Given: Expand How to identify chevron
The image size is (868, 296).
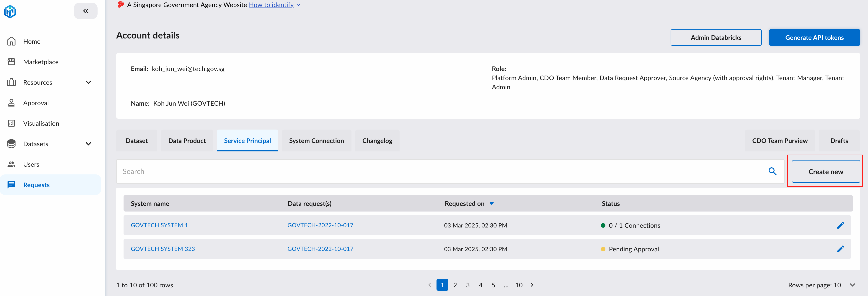Looking at the screenshot, I should [x=298, y=5].
